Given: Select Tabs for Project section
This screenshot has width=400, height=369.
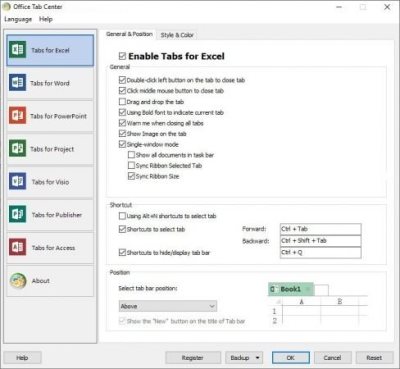Looking at the screenshot, I should point(50,149).
